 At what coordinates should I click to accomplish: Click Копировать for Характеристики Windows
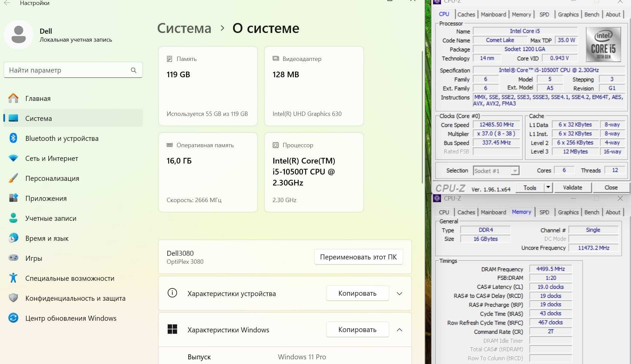(x=357, y=329)
